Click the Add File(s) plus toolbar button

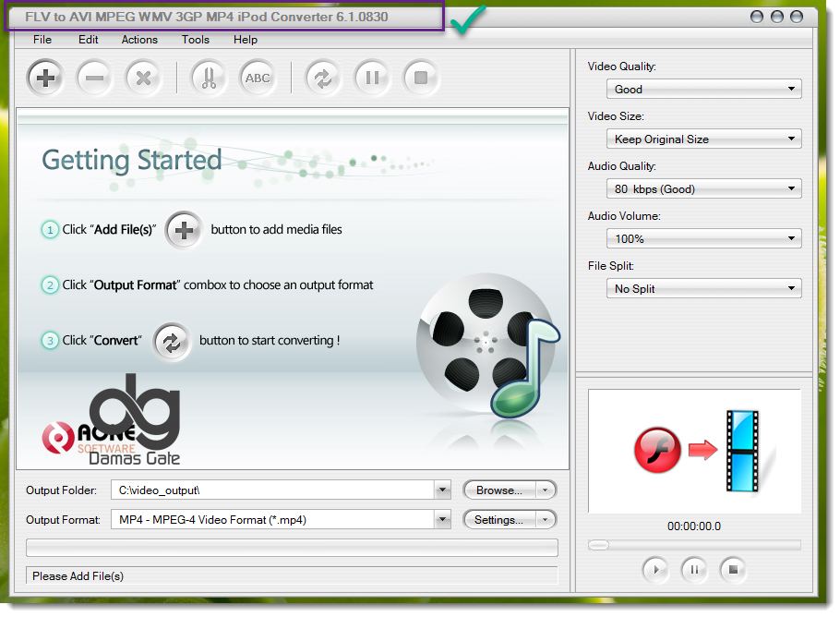click(45, 79)
